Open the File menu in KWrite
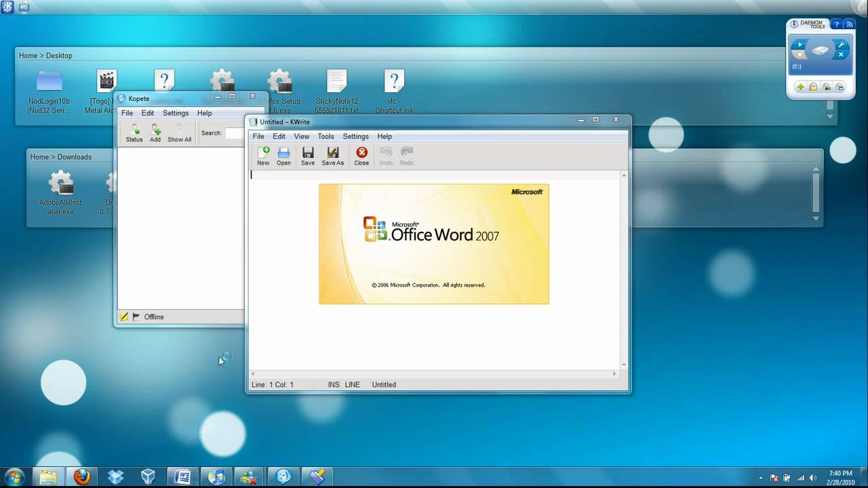Image resolution: width=868 pixels, height=488 pixels. (258, 136)
